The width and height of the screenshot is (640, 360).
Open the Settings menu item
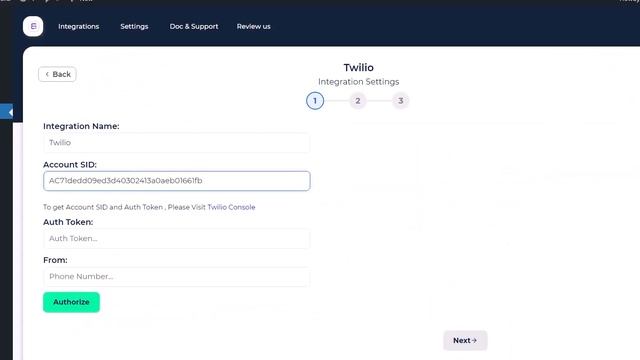(134, 27)
